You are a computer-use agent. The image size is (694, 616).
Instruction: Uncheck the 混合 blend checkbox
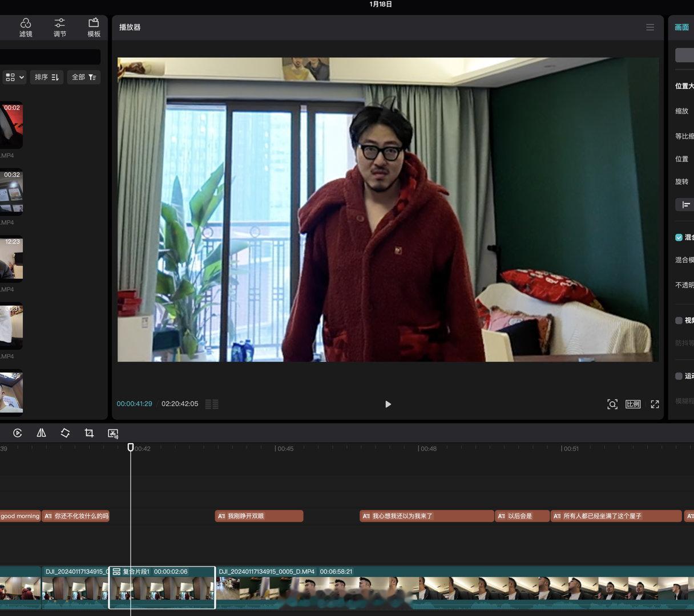coord(679,237)
